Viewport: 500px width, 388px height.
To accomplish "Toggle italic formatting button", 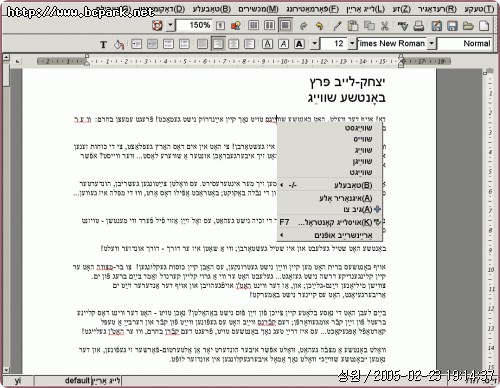I will (283, 44).
